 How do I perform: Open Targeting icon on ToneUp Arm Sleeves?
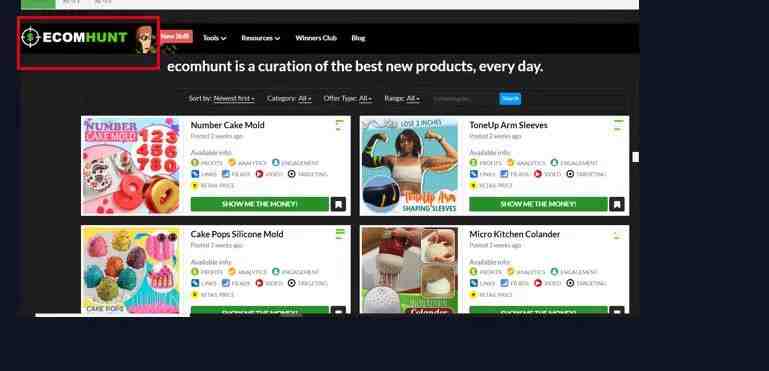pyautogui.click(x=570, y=174)
